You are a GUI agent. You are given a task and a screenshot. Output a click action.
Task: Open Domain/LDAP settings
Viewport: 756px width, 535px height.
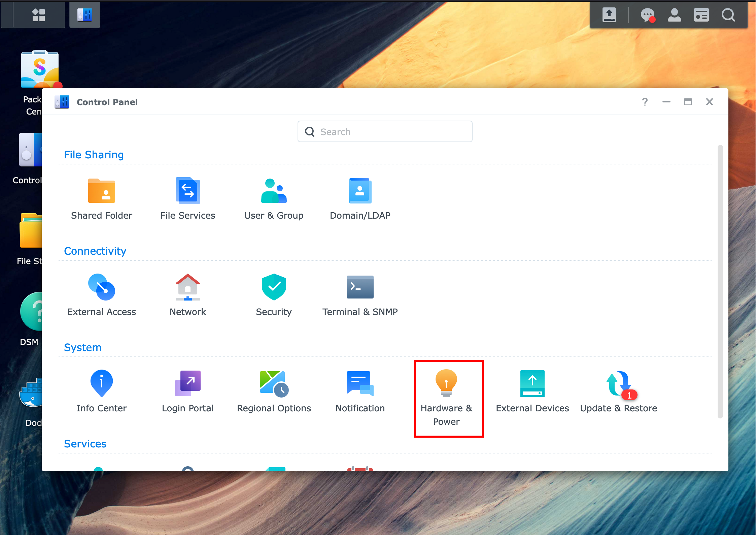tap(360, 199)
